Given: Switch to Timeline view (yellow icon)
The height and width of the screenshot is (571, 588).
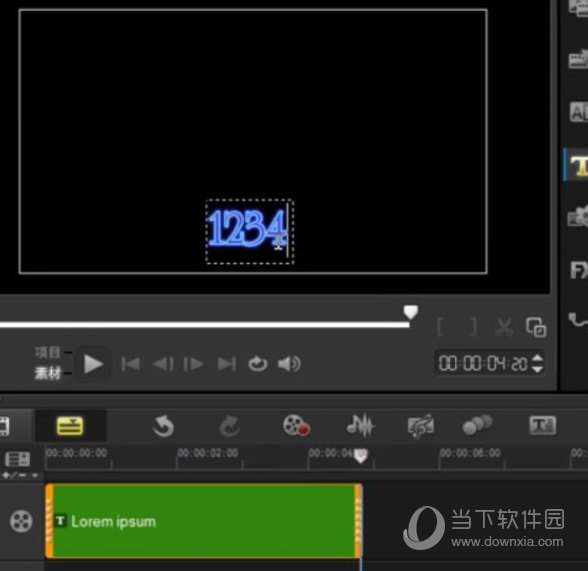Looking at the screenshot, I should point(70,426).
